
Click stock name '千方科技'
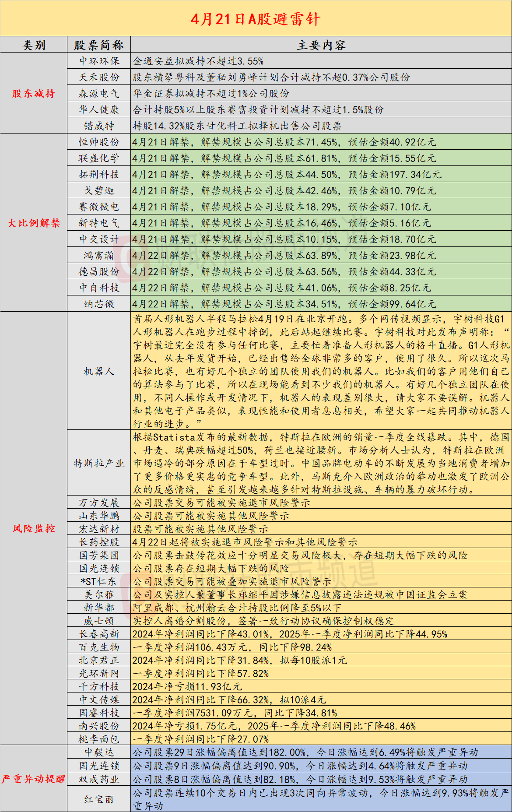pos(99,686)
